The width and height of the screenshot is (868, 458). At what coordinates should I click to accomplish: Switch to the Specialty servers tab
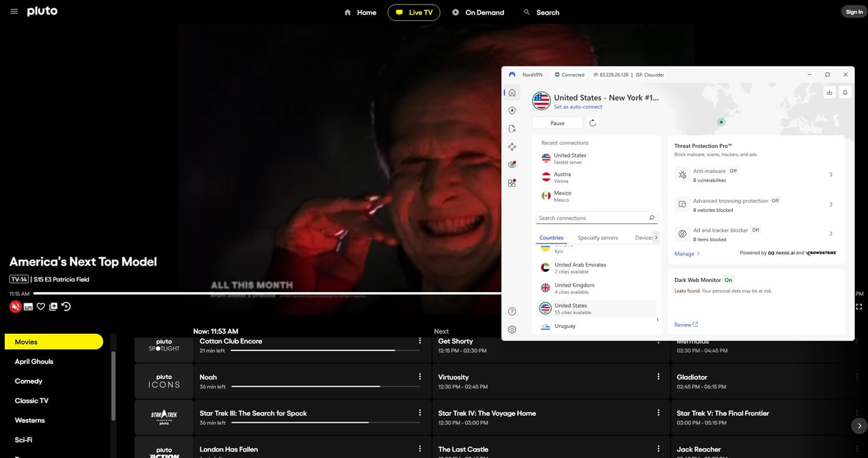pyautogui.click(x=597, y=237)
